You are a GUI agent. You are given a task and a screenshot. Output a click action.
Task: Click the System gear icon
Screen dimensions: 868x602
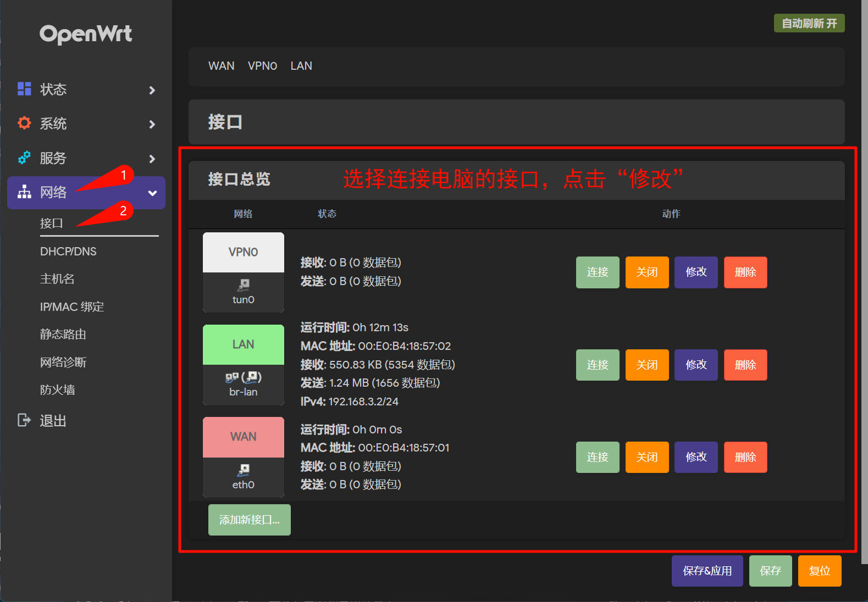coord(24,123)
